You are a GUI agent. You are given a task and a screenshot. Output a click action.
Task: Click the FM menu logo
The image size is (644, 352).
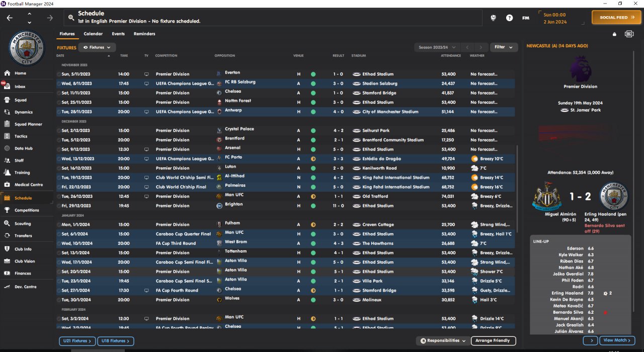tap(526, 18)
